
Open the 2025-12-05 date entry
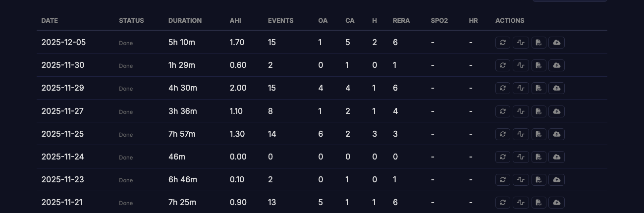63,43
